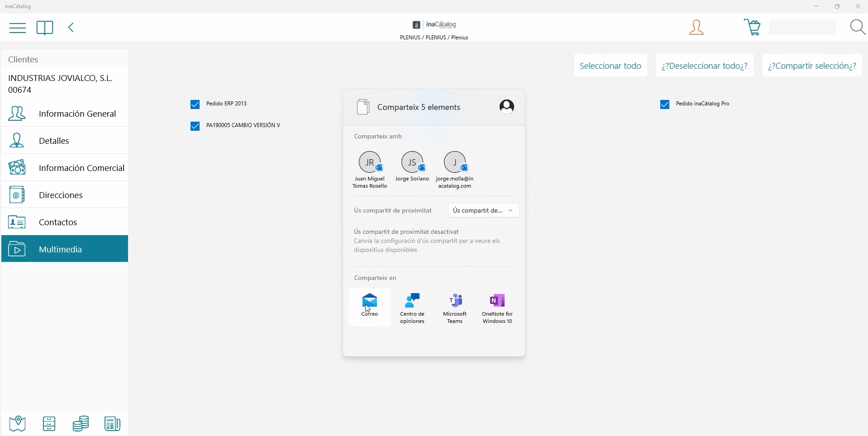Share via Correo mail app
The height and width of the screenshot is (436, 868).
tap(370, 307)
